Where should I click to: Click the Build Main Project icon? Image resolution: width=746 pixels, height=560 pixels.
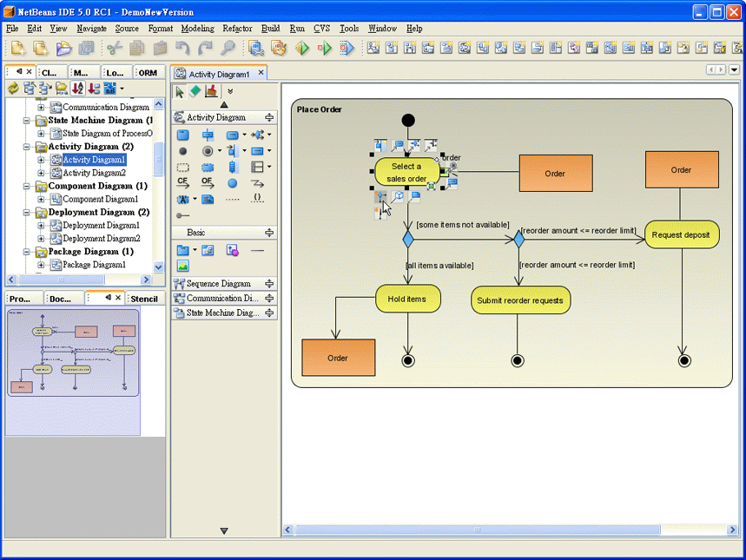pyautogui.click(x=256, y=48)
